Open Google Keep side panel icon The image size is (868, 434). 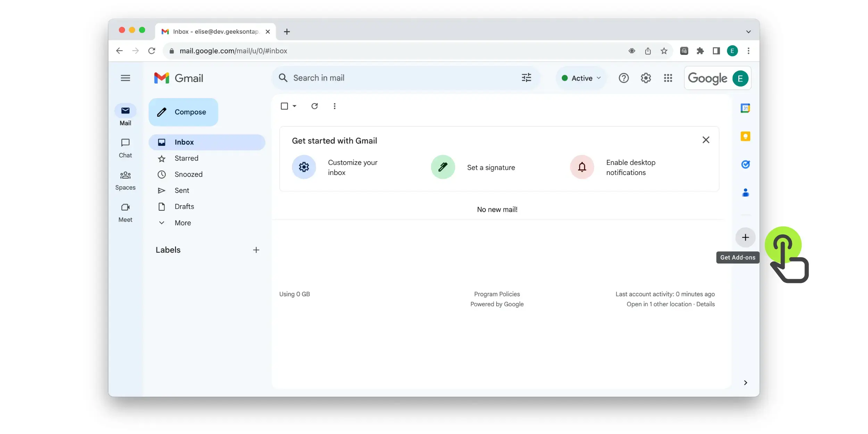tap(745, 136)
